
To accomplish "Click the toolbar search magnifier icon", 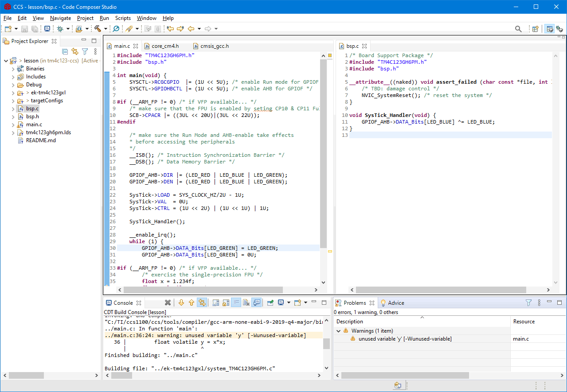I will point(518,29).
